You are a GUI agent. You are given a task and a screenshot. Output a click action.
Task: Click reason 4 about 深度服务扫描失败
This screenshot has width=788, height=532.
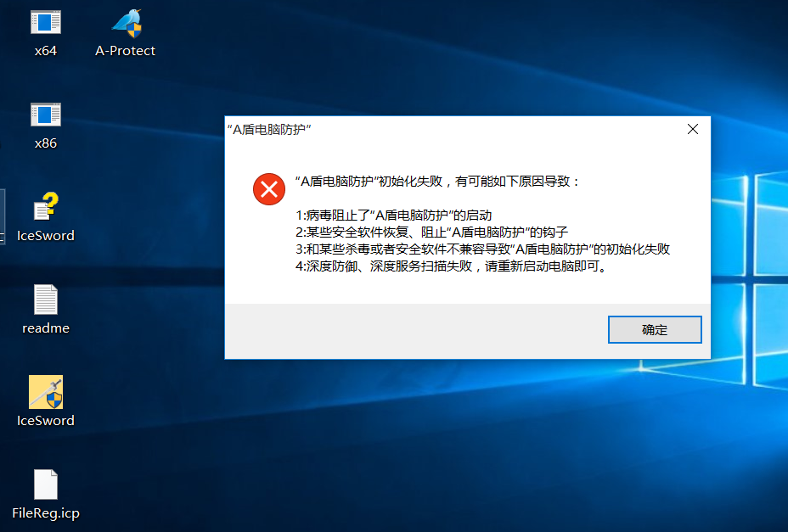[x=453, y=266]
